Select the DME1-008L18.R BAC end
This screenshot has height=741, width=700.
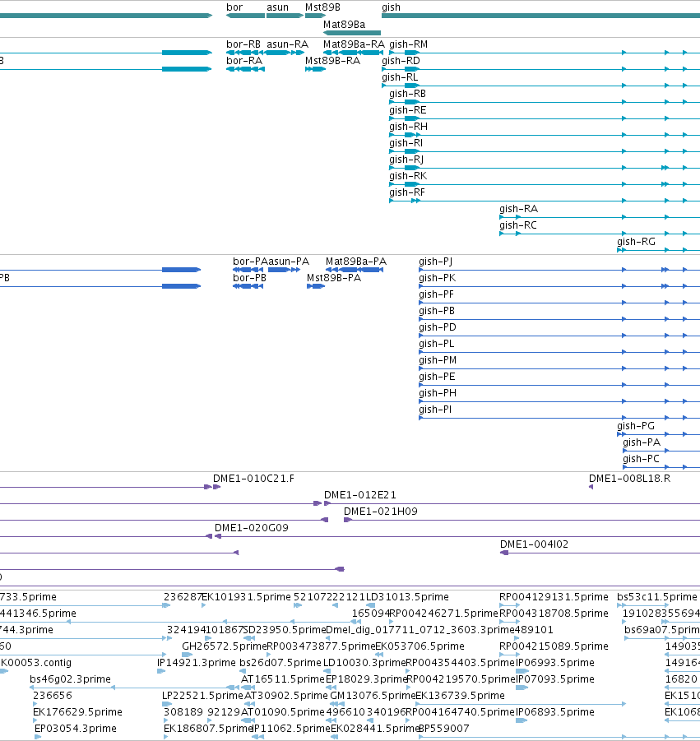coord(629,479)
